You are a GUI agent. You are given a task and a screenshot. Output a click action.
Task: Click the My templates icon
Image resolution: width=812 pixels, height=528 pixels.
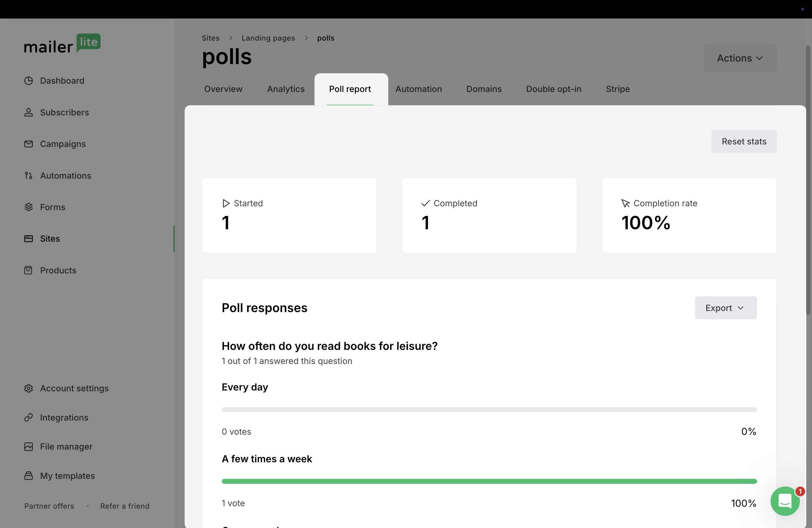click(x=29, y=476)
